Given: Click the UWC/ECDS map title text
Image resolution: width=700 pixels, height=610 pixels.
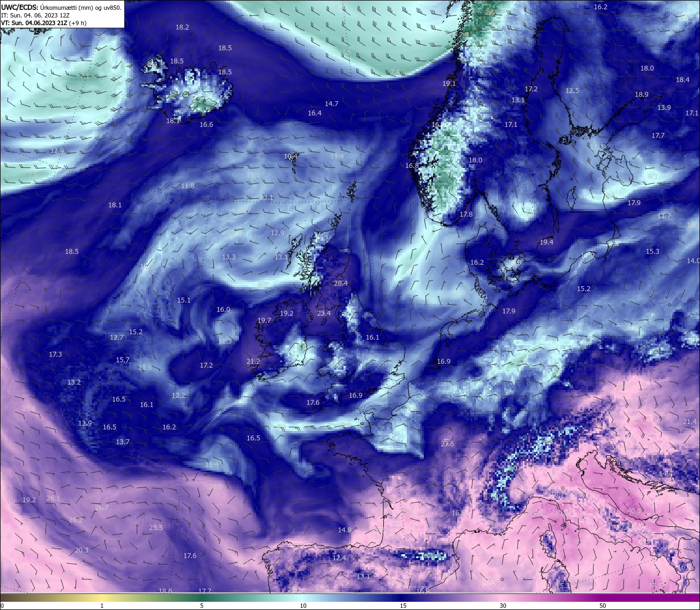Looking at the screenshot, I should coord(61,8).
